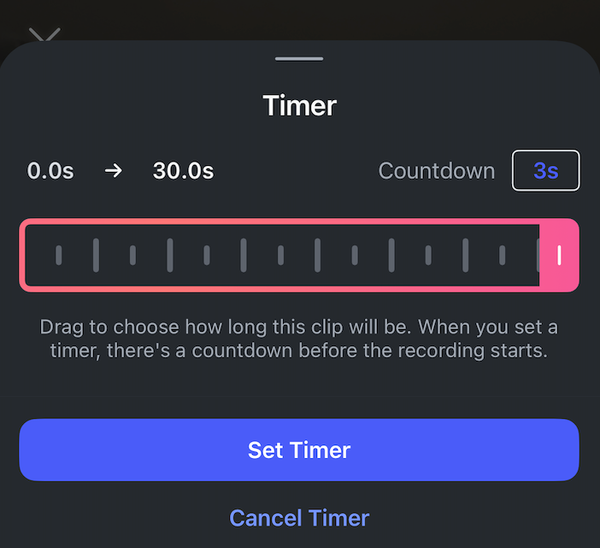Screen dimensions: 600x548
Task: Select the 0.0s start time value
Action: (x=51, y=170)
